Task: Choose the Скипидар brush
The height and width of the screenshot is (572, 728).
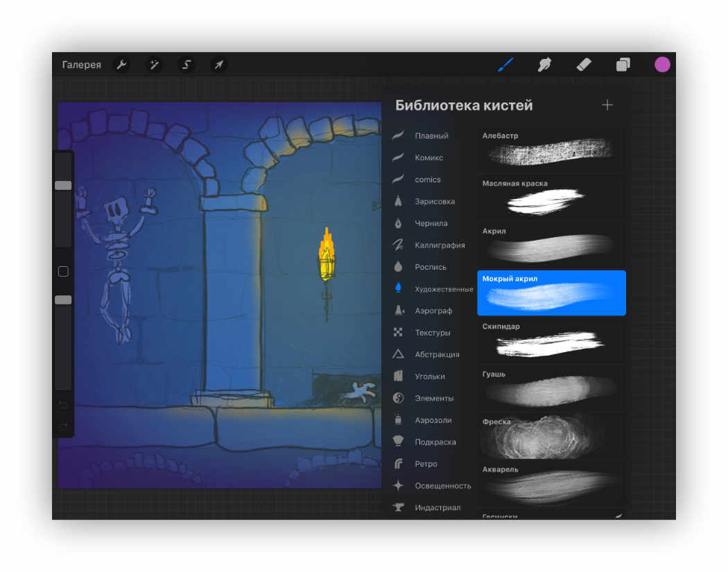Action: click(x=552, y=341)
